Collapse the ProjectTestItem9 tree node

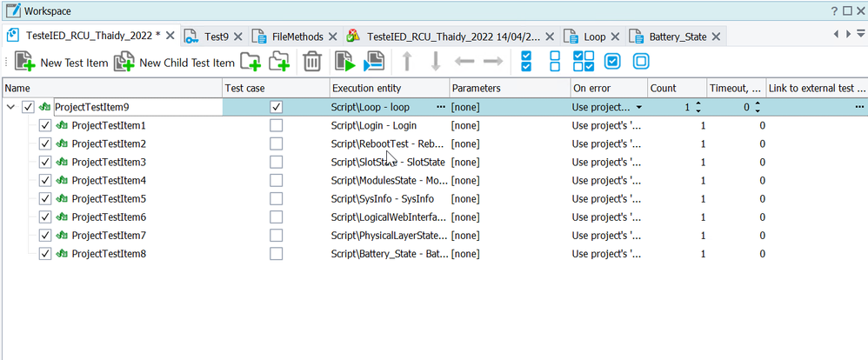[x=10, y=107]
